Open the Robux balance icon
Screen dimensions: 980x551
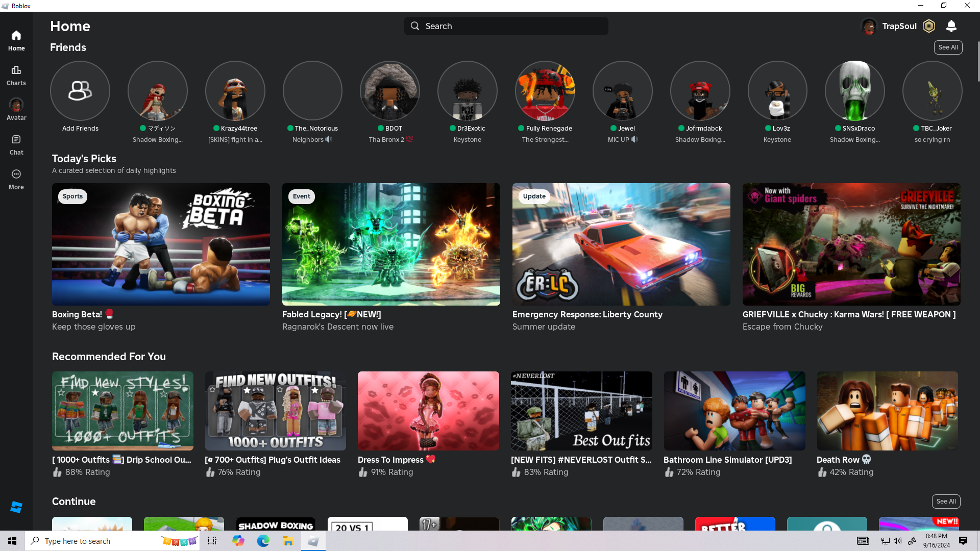click(x=929, y=26)
